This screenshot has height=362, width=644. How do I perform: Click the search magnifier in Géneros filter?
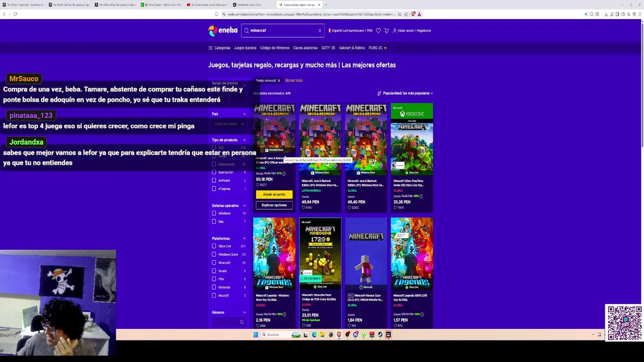point(242,322)
